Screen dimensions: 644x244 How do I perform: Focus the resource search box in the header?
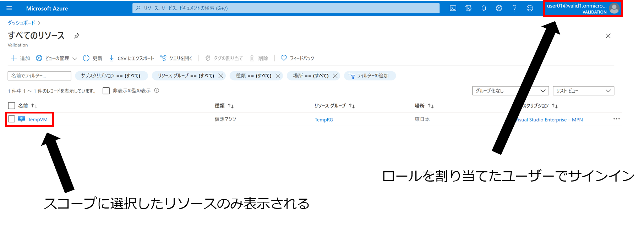coord(286,8)
